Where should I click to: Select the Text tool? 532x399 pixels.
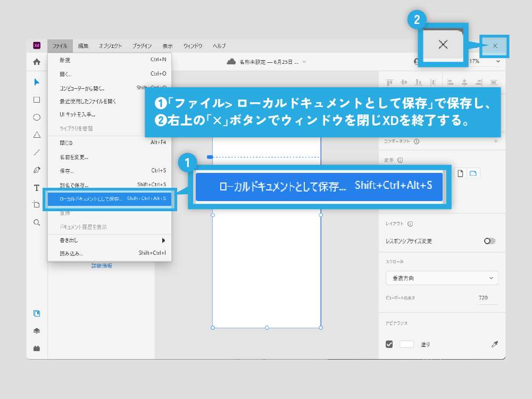(x=37, y=188)
